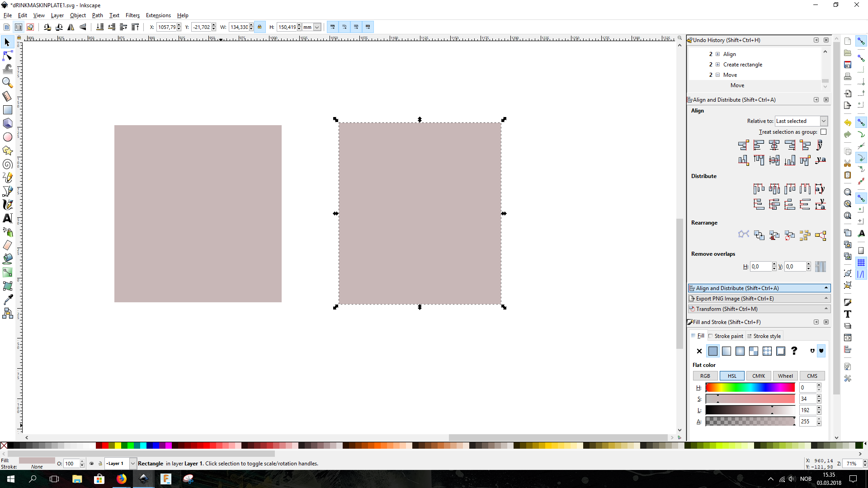Expand Transform panel
The width and height of the screenshot is (868, 488).
tap(759, 309)
